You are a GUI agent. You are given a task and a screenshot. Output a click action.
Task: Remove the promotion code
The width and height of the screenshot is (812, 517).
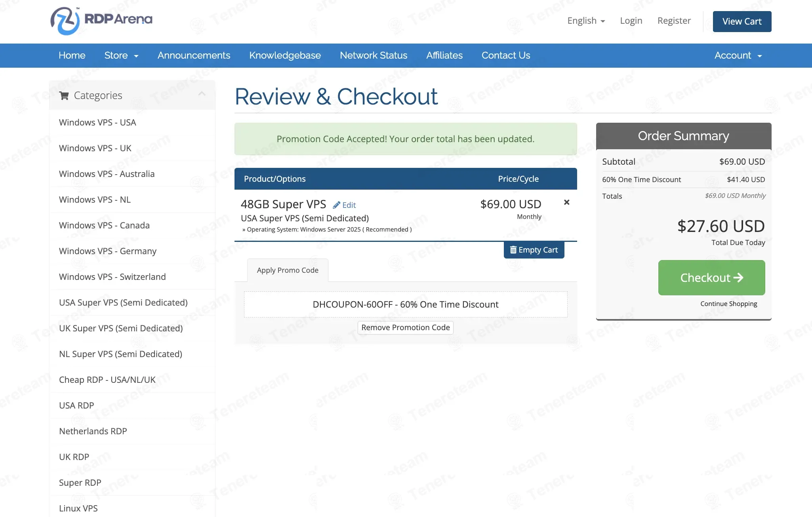pyautogui.click(x=406, y=327)
